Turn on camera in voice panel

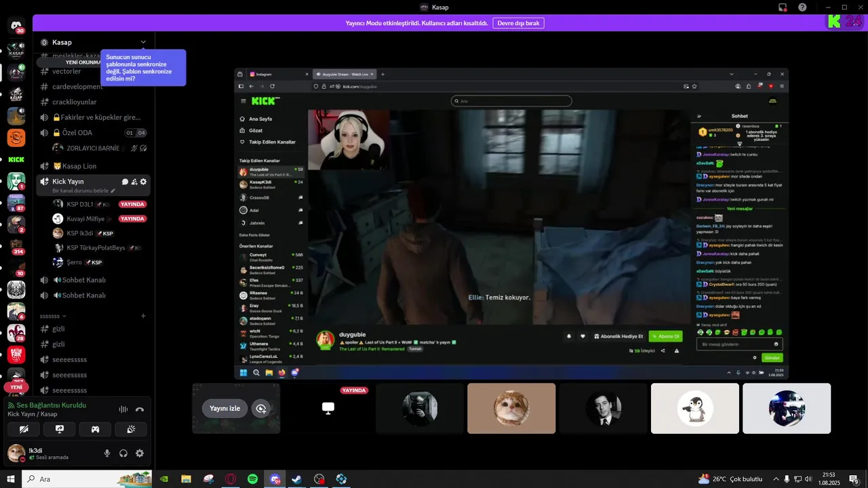[23, 429]
